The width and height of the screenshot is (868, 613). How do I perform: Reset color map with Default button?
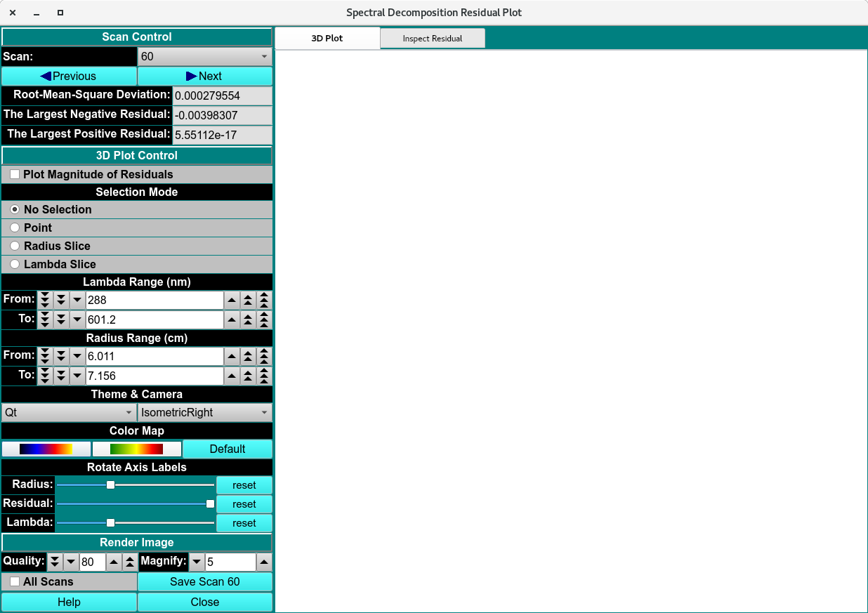tap(228, 449)
